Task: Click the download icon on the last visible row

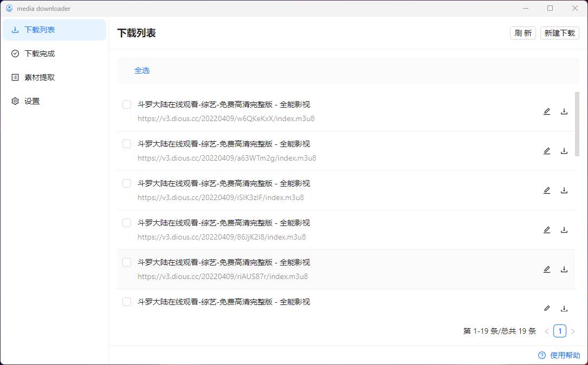Action: [x=564, y=308]
